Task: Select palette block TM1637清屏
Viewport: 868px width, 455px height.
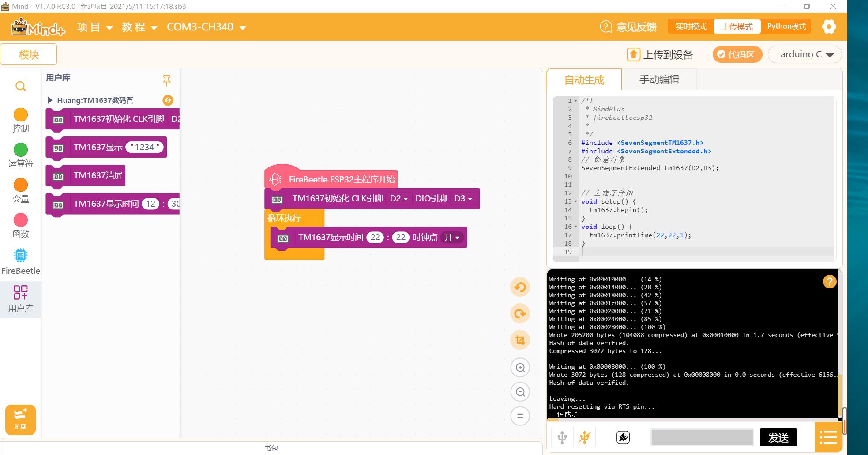Action: click(x=86, y=176)
